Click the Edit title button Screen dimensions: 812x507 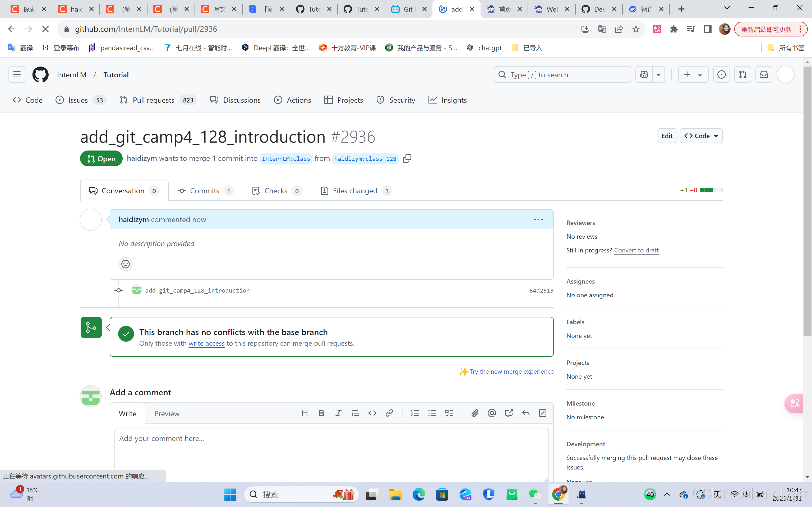pos(667,136)
